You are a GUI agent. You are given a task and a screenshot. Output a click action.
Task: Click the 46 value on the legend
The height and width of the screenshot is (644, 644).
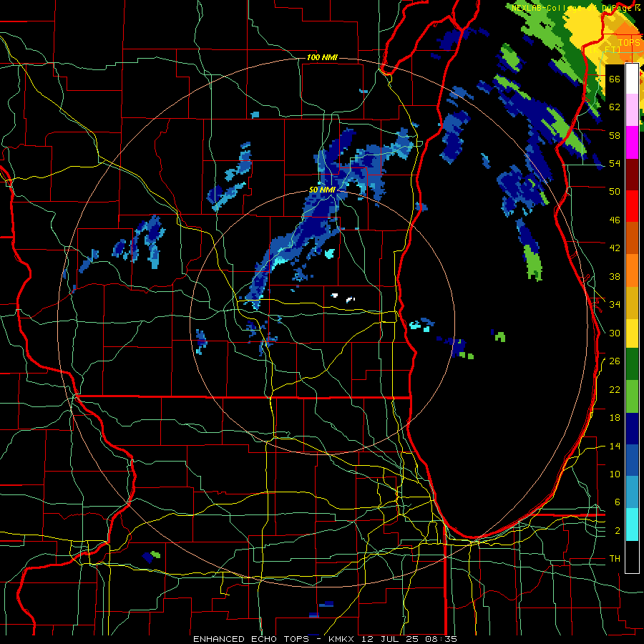point(615,220)
